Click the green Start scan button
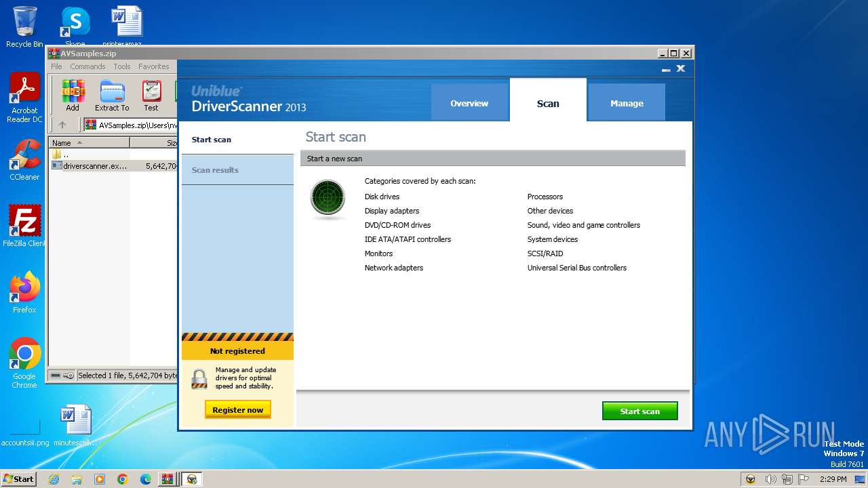The width and height of the screenshot is (868, 488). point(639,411)
